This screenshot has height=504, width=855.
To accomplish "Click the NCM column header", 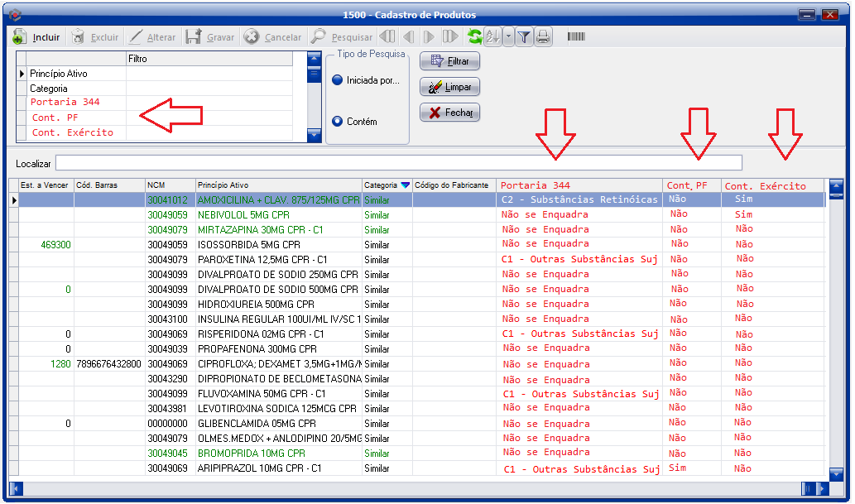I will point(170,185).
